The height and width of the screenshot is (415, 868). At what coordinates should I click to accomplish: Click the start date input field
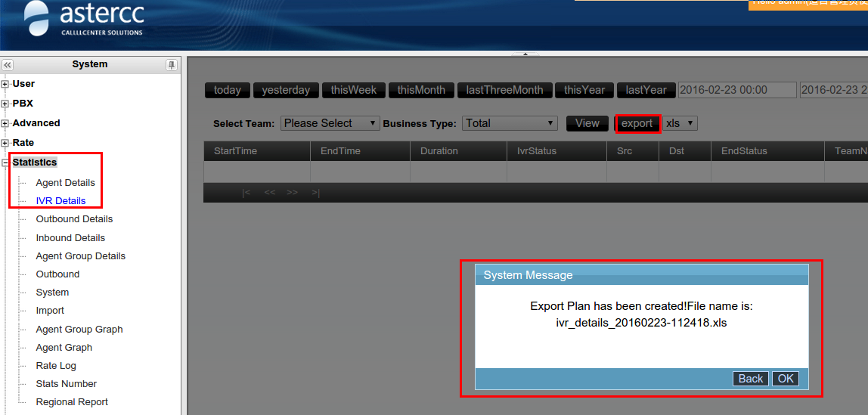pos(736,90)
